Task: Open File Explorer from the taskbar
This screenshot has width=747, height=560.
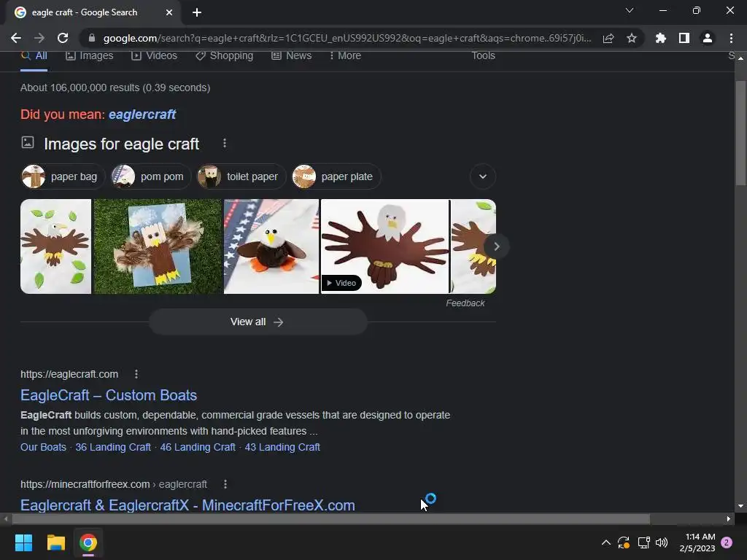Action: [55, 542]
